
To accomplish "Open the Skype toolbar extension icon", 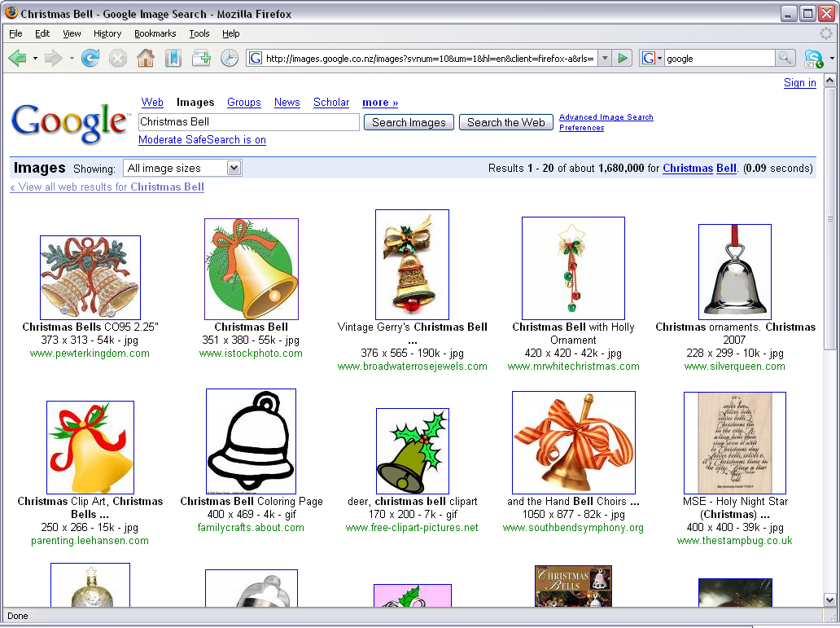I will [x=814, y=58].
